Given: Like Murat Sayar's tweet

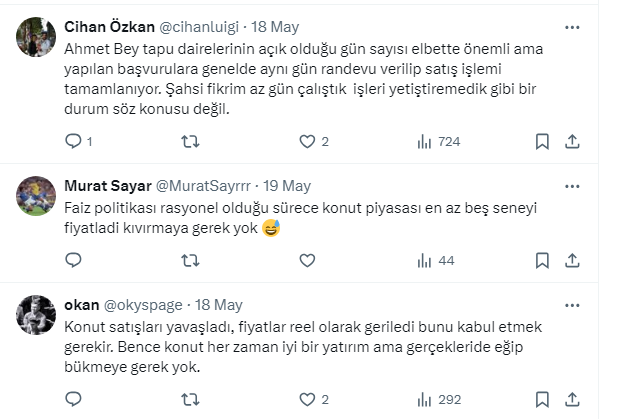Looking at the screenshot, I should pos(307,261).
